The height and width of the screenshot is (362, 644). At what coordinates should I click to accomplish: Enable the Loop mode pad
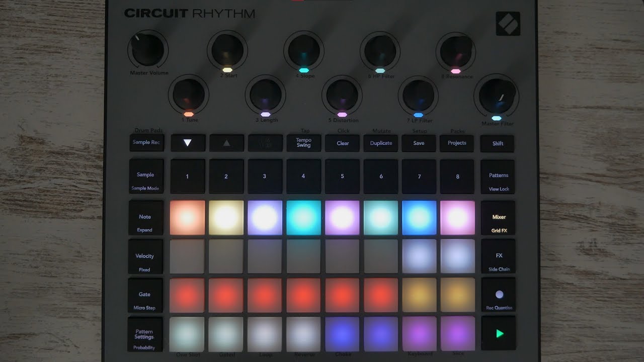point(265,334)
